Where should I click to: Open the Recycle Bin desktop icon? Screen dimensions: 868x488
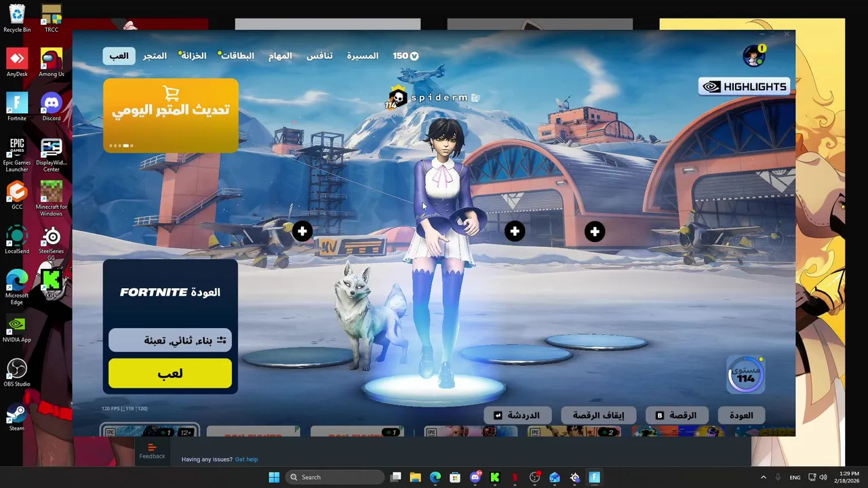pyautogui.click(x=17, y=18)
